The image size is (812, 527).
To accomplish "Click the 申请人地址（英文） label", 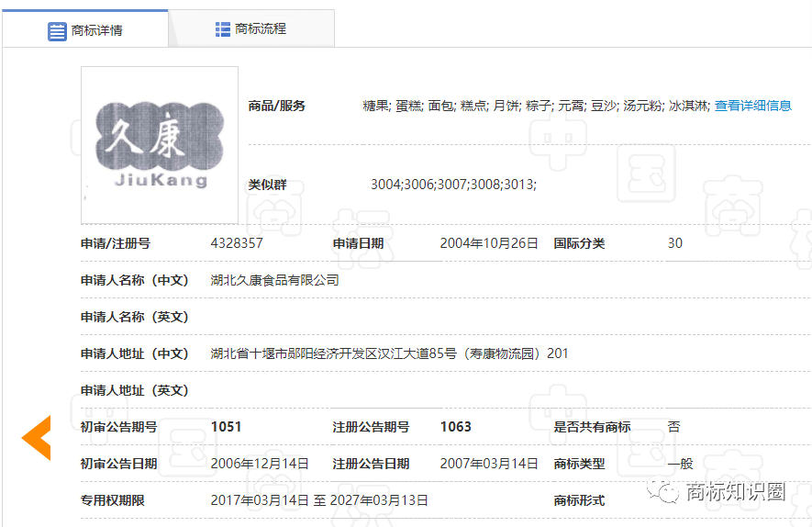I will tap(134, 390).
